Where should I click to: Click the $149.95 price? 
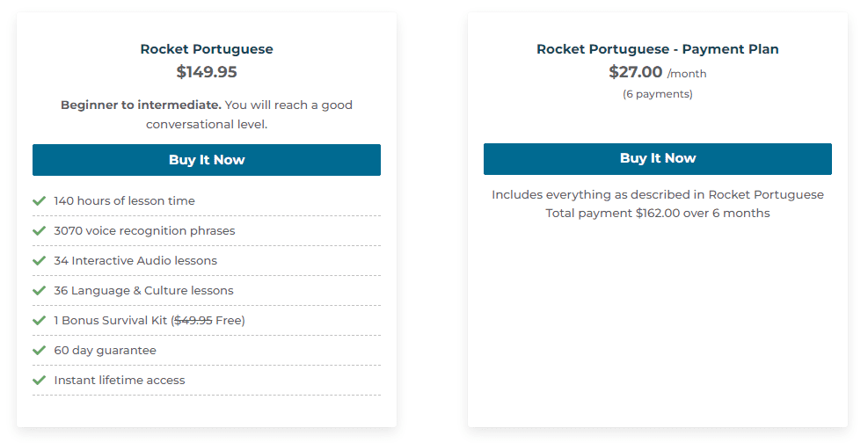[x=207, y=72]
